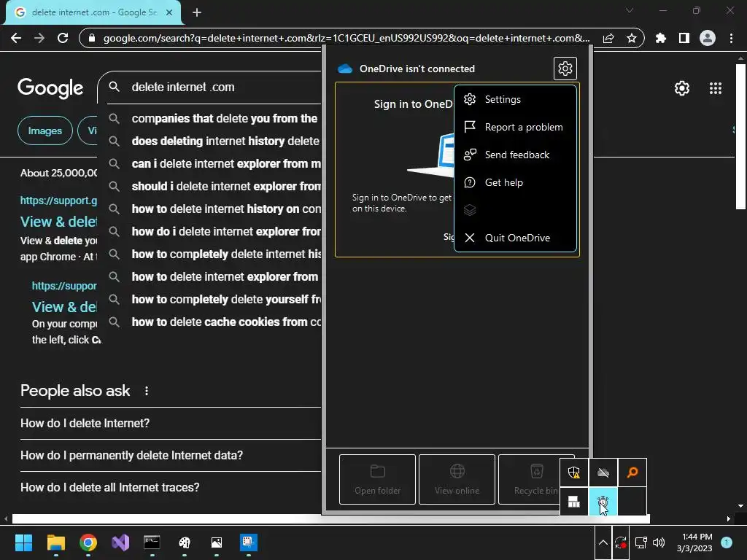
Task: Open Chrome three-dot menu
Action: [731, 38]
